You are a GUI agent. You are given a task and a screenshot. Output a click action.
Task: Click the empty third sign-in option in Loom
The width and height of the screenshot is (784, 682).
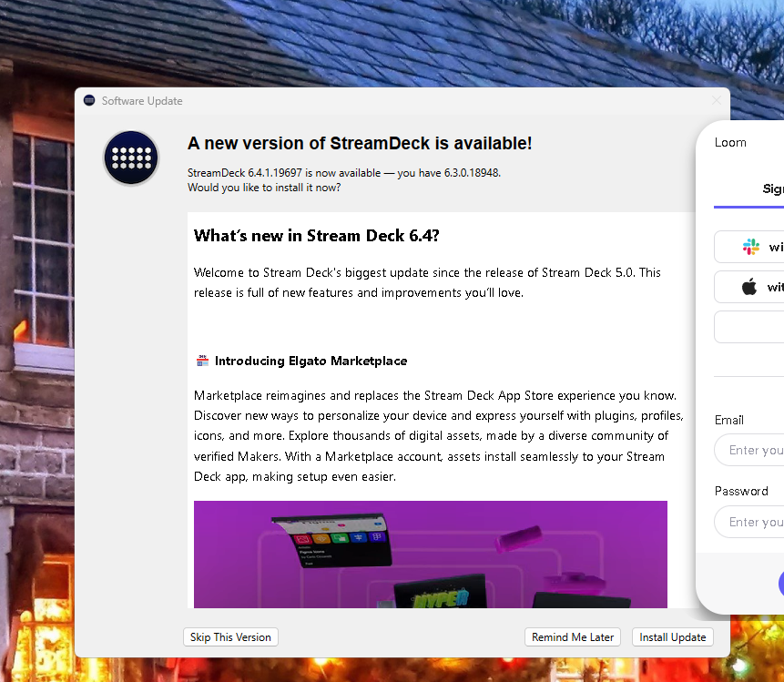(749, 327)
